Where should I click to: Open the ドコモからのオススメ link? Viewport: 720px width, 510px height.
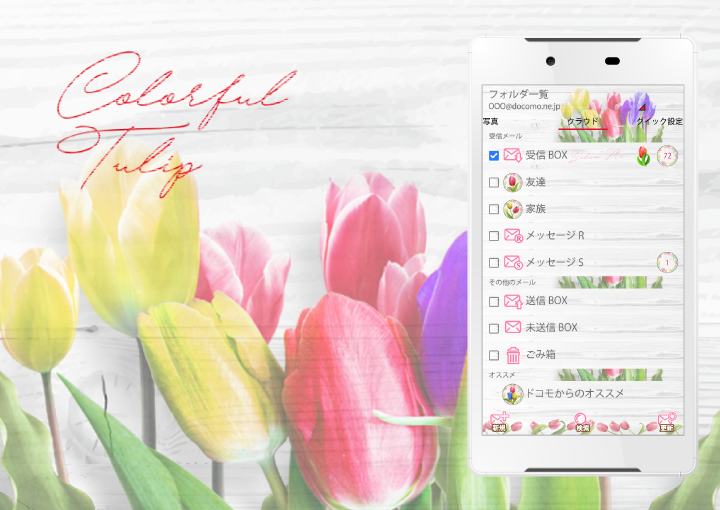575,393
